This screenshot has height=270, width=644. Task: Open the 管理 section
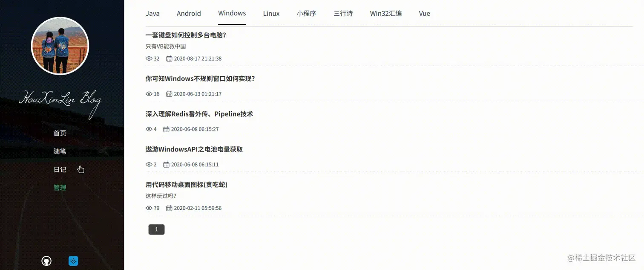click(60, 187)
